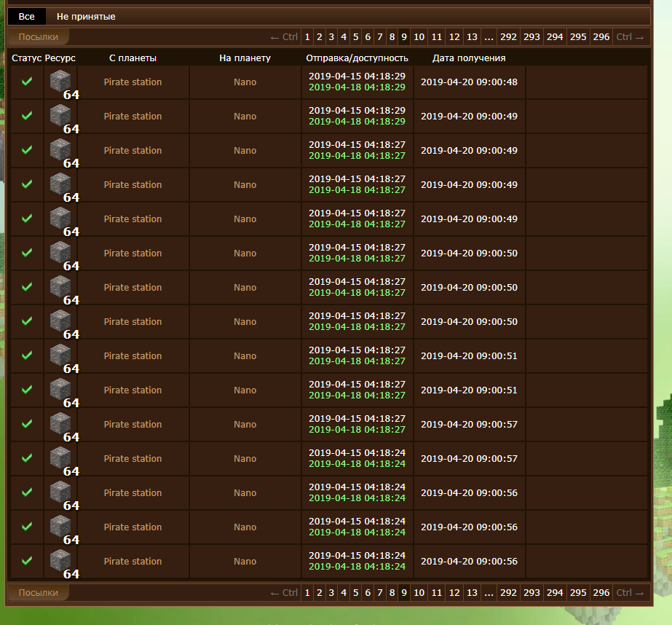Switch to the "Все" tab
Image resolution: width=672 pixels, height=625 pixels.
pyautogui.click(x=26, y=17)
